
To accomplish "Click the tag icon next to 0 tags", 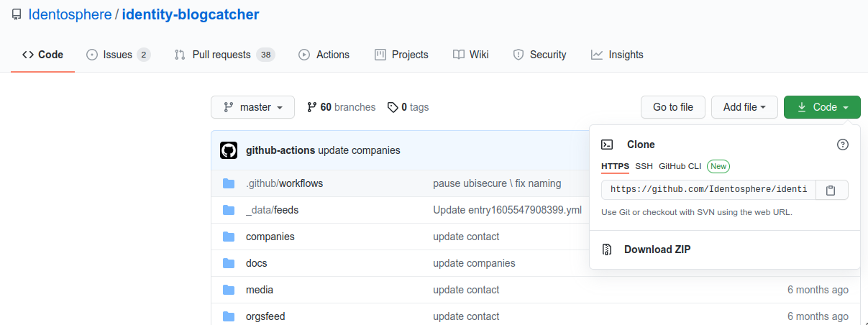I will [393, 107].
